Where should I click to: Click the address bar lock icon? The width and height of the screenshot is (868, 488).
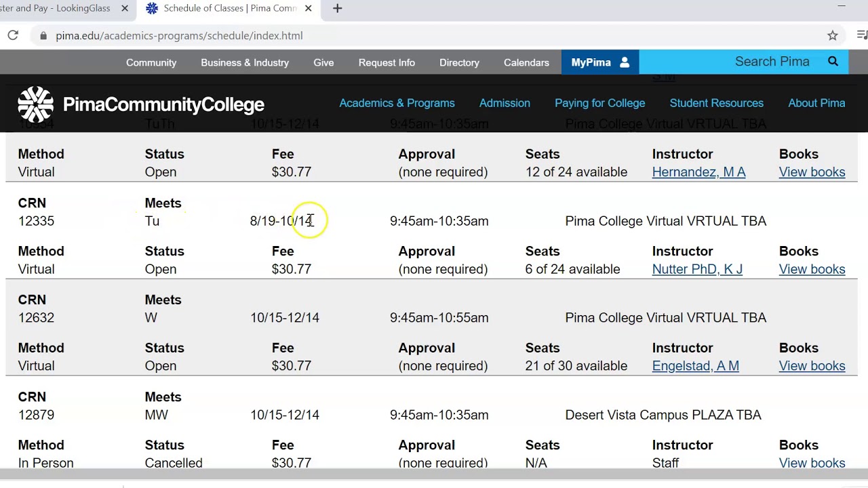click(43, 35)
